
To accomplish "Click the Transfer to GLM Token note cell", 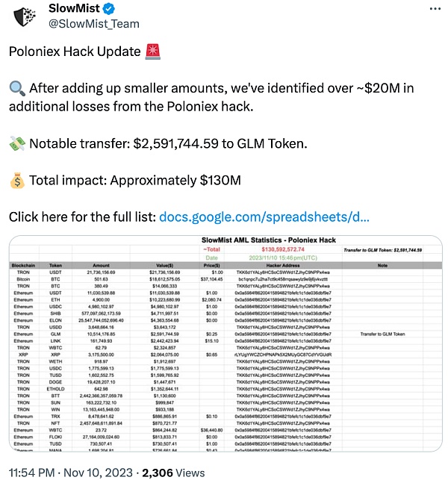I will [382, 334].
